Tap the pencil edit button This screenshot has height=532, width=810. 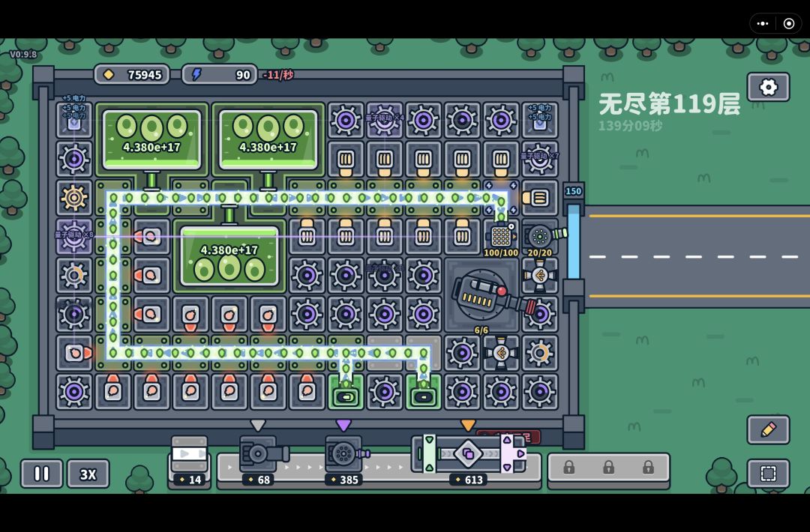coord(768,429)
